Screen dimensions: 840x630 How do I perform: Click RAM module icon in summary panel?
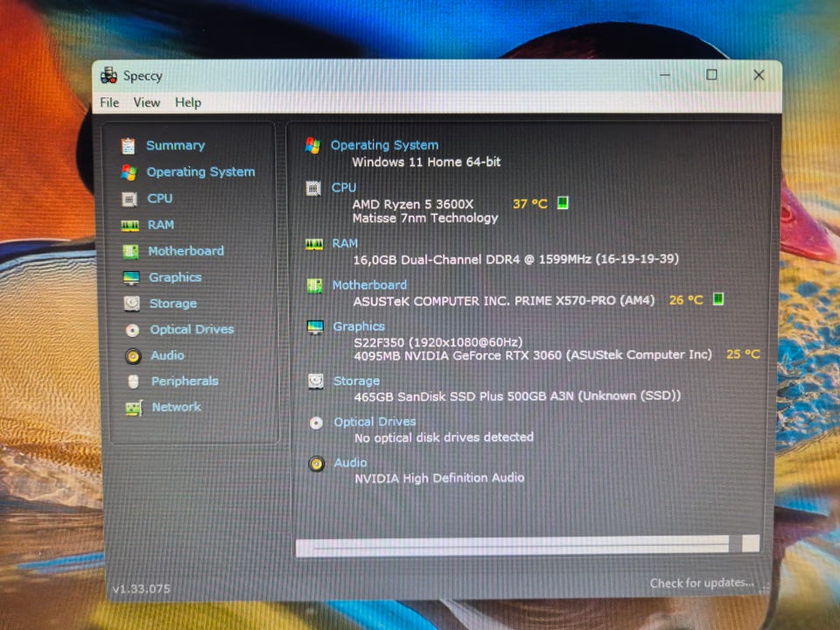[x=314, y=244]
